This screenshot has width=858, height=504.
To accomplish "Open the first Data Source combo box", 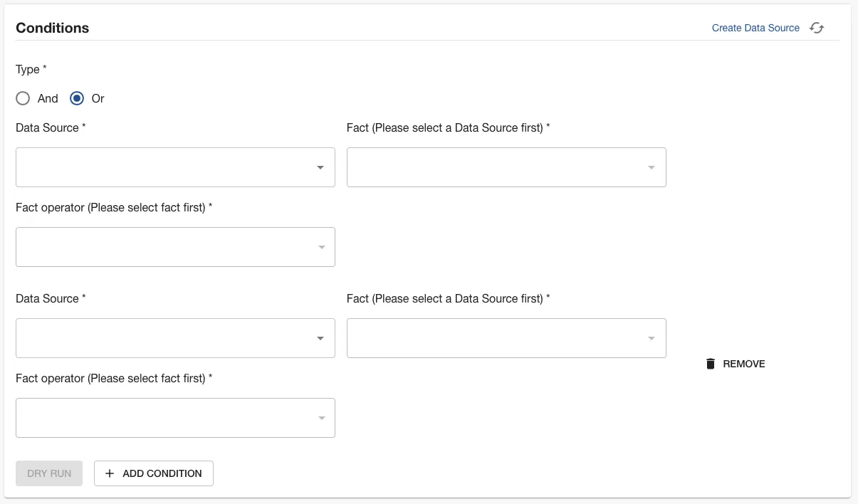I will click(164, 167).
